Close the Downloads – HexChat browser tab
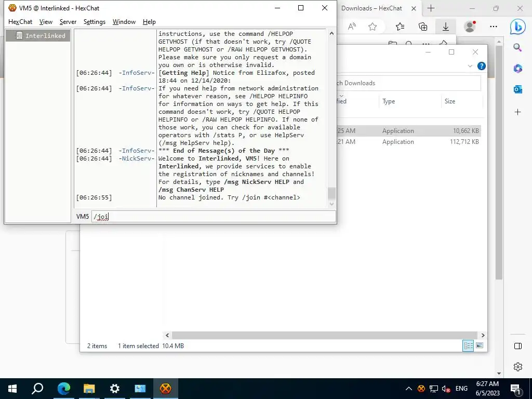Image resolution: width=532 pixels, height=399 pixels. 414,8
